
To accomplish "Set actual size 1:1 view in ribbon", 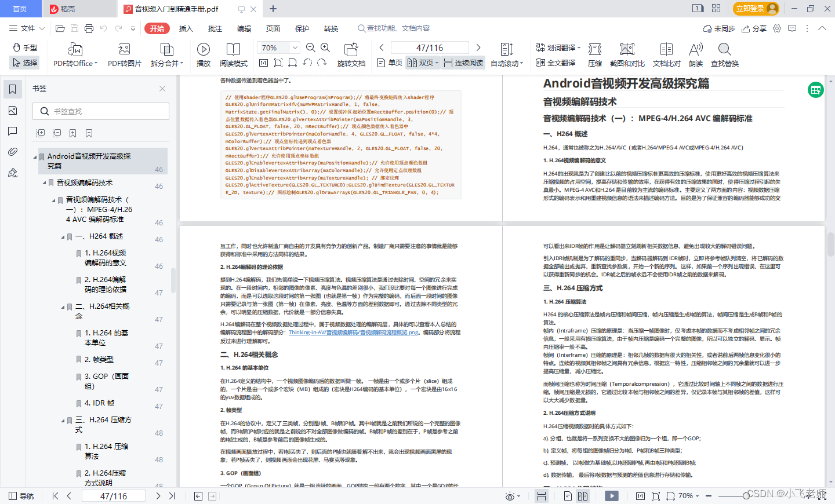I will (263, 63).
